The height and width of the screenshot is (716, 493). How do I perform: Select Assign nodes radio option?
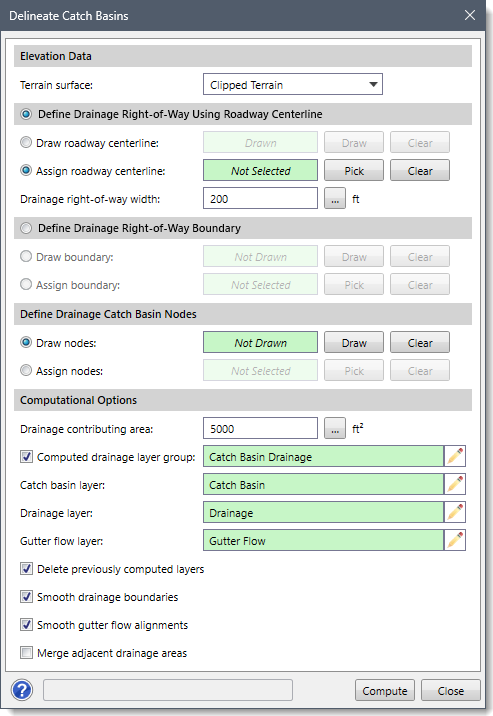tap(26, 370)
